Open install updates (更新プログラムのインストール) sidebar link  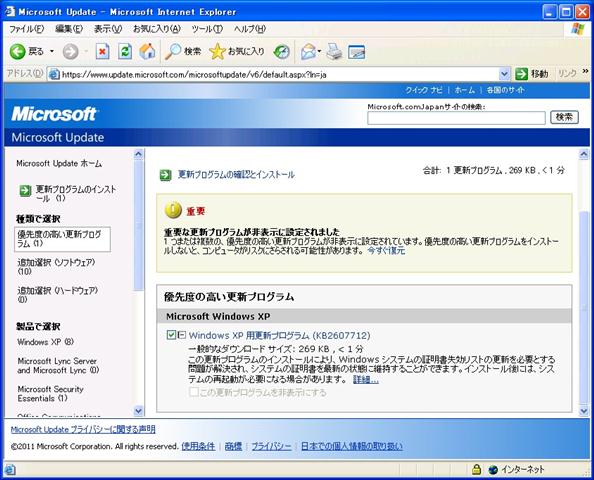coord(76,194)
